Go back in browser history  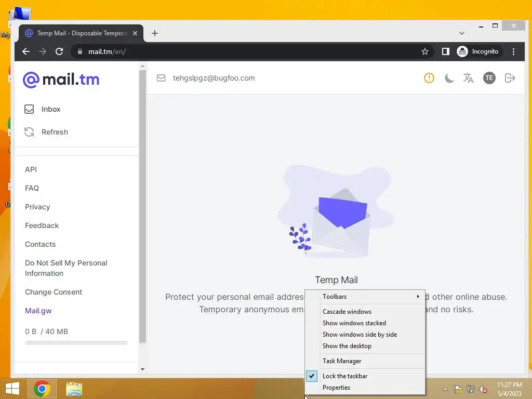tap(26, 51)
